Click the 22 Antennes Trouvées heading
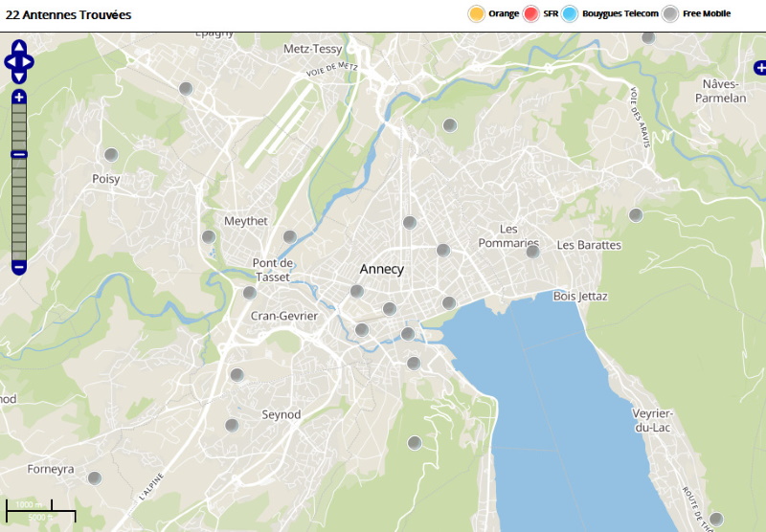 point(69,15)
